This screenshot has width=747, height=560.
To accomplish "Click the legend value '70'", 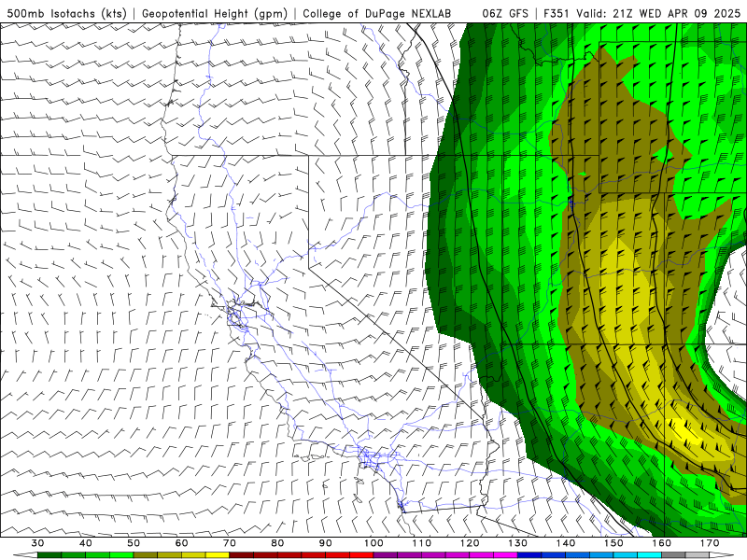I will point(230,543).
